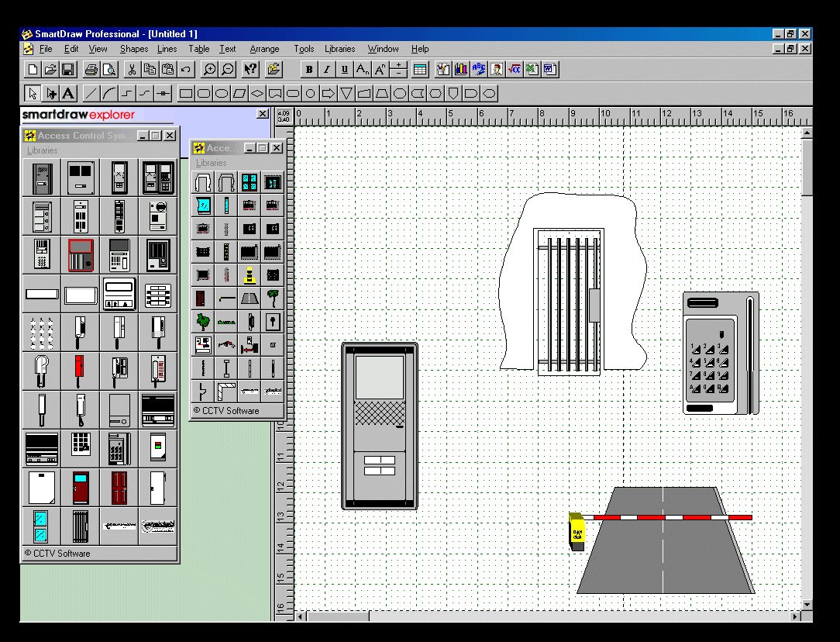Select the traffic cone symbol in the small palette
840x642 pixels.
click(x=249, y=275)
